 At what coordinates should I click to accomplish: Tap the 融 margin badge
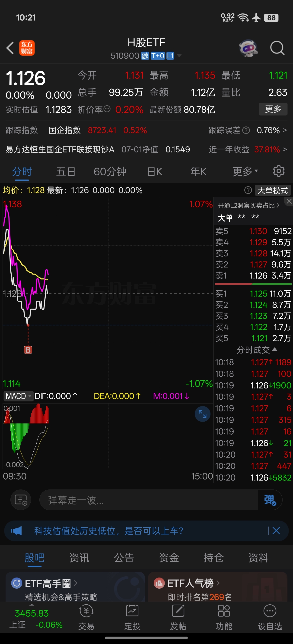pyautogui.click(x=145, y=56)
